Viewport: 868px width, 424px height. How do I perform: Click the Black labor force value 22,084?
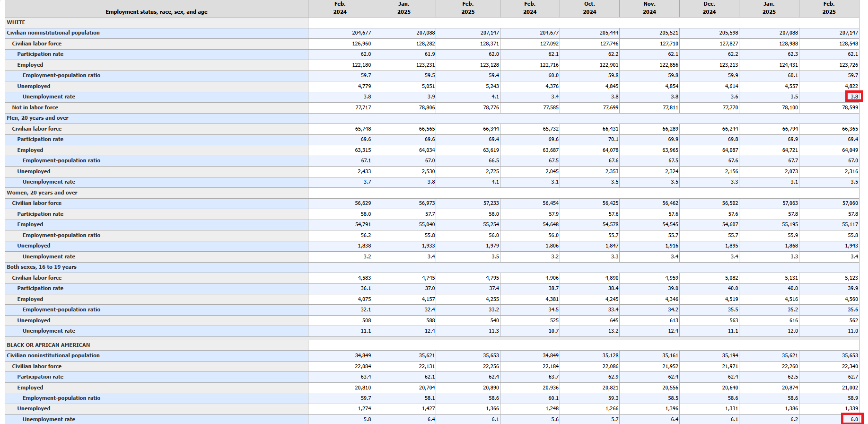pos(363,366)
